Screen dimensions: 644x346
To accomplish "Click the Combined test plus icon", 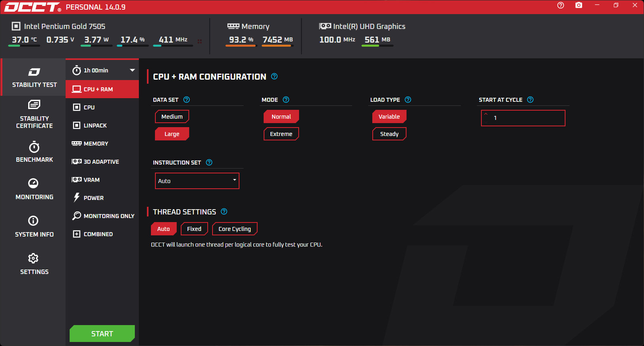I will 76,234.
